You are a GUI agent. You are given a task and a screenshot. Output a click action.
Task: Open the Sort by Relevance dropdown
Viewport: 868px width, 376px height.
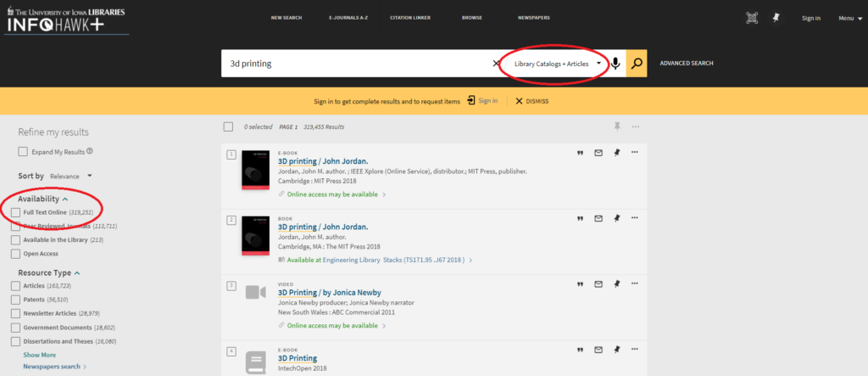pyautogui.click(x=71, y=177)
